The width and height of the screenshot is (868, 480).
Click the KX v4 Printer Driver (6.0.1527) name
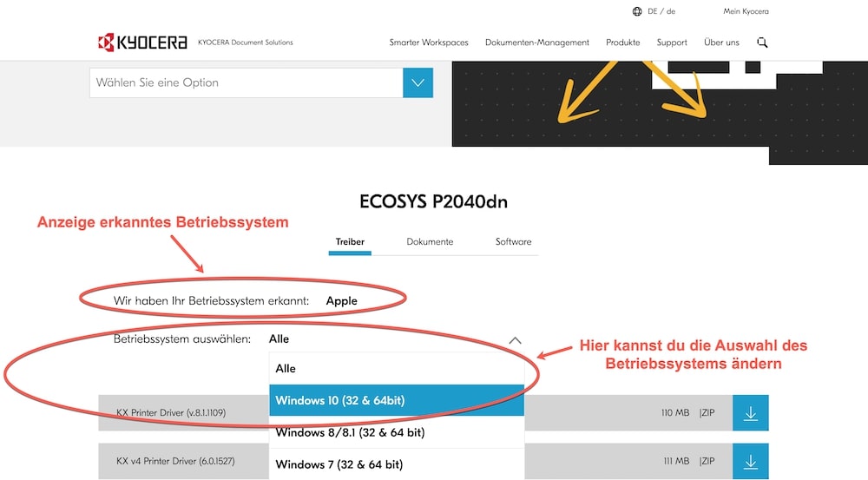point(175,461)
